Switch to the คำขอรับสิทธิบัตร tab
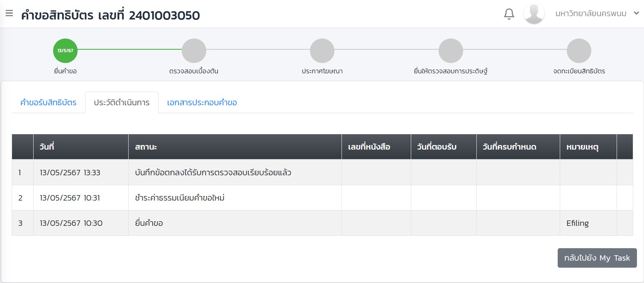 (48, 103)
